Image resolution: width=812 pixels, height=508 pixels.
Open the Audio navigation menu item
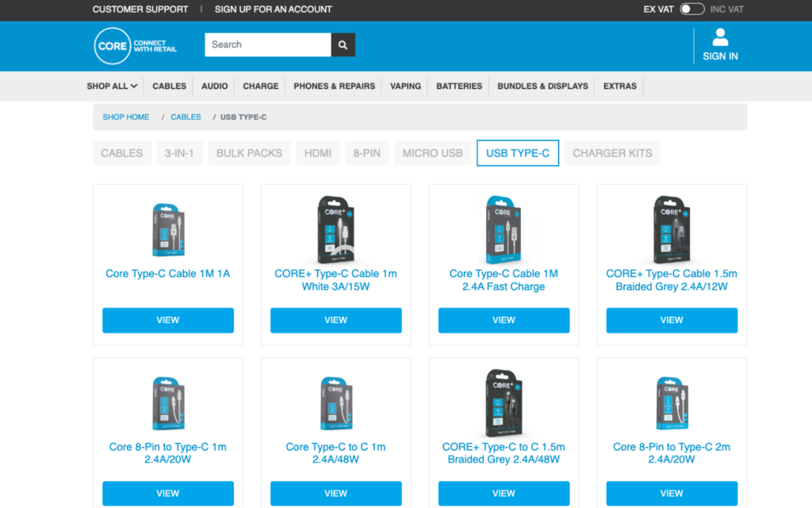[214, 86]
